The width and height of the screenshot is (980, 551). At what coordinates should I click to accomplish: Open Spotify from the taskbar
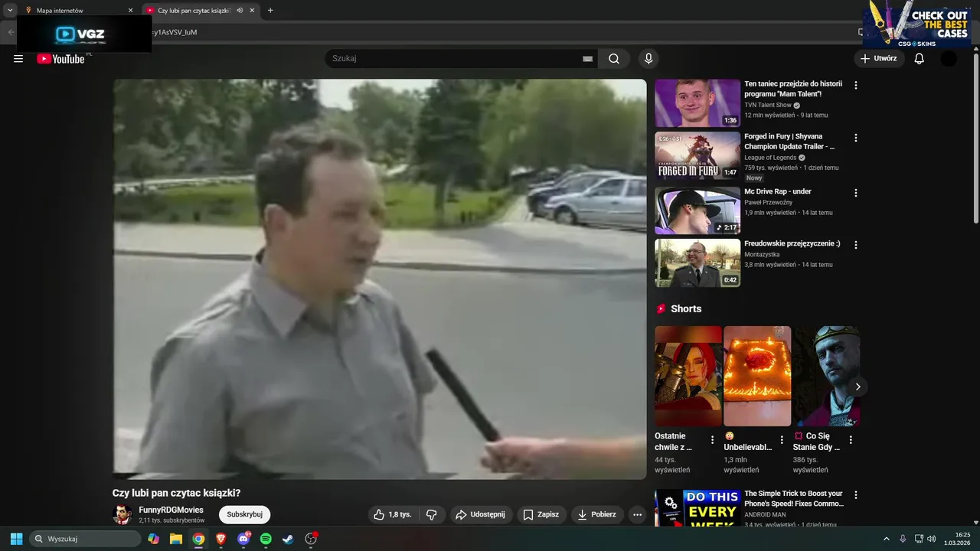coord(266,539)
